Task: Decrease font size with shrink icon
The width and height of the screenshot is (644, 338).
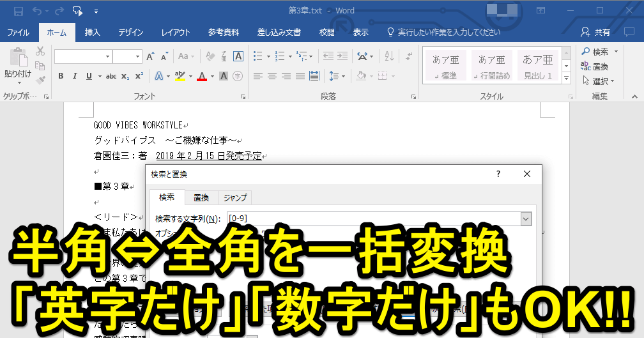Action: (164, 56)
